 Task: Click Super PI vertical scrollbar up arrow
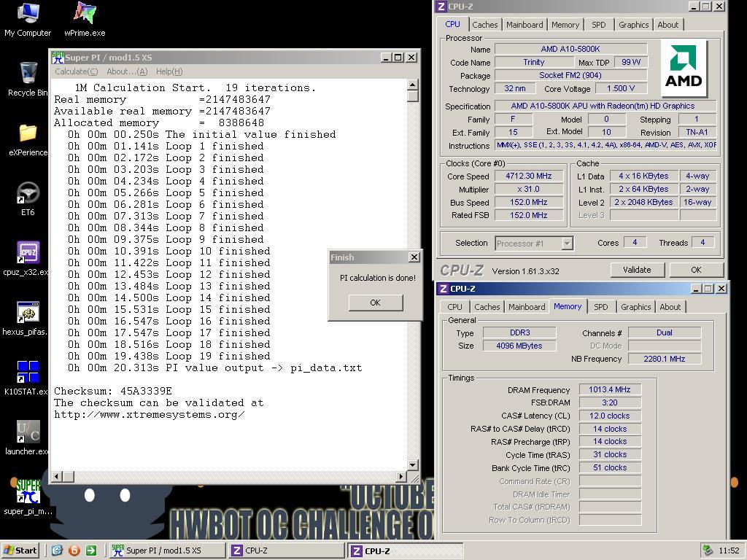click(x=413, y=85)
